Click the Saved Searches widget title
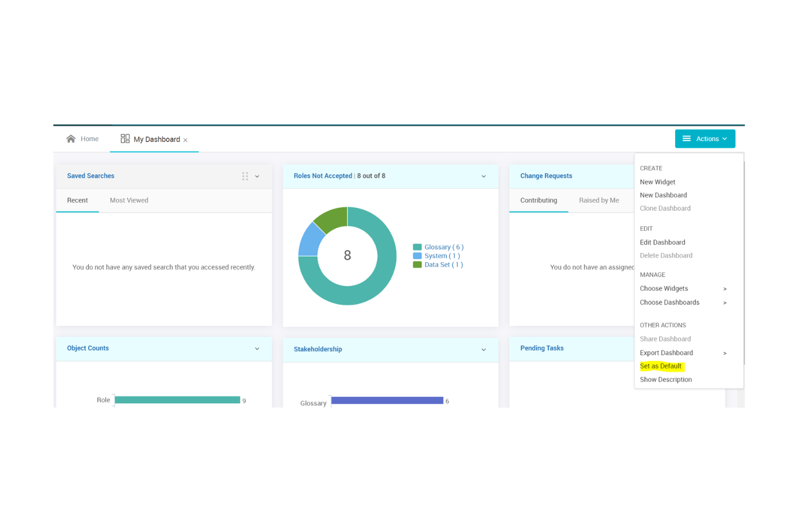This screenshot has width=798, height=532. (x=91, y=176)
